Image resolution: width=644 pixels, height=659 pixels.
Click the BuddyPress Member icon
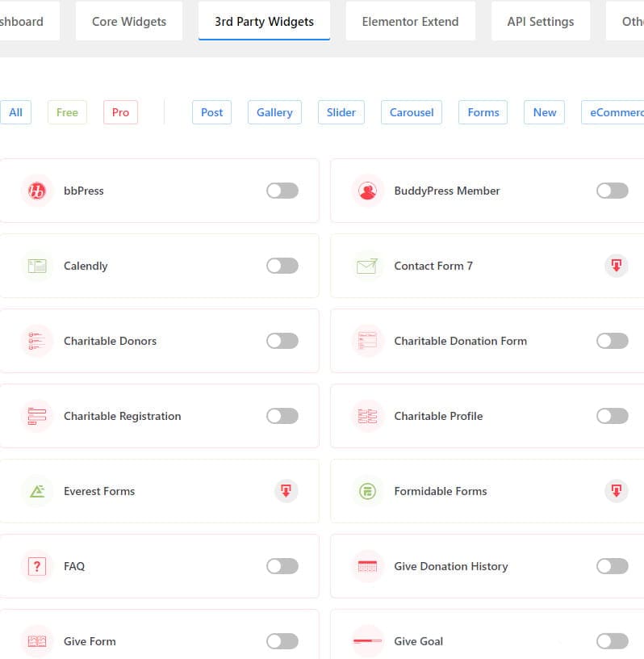(367, 191)
